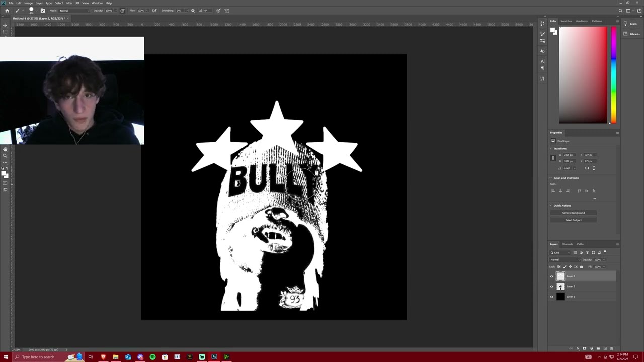Create a new group folder icon
This screenshot has height=362, width=644.
tap(598, 348)
